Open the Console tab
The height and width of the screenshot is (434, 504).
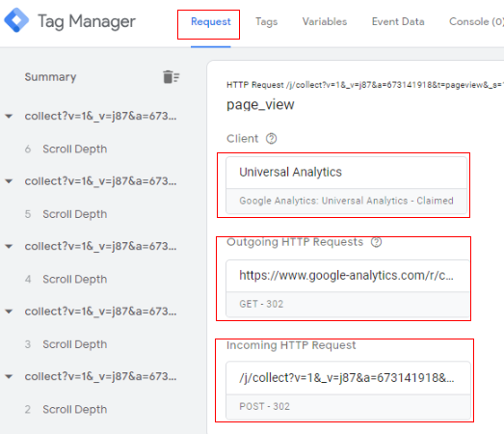(476, 21)
